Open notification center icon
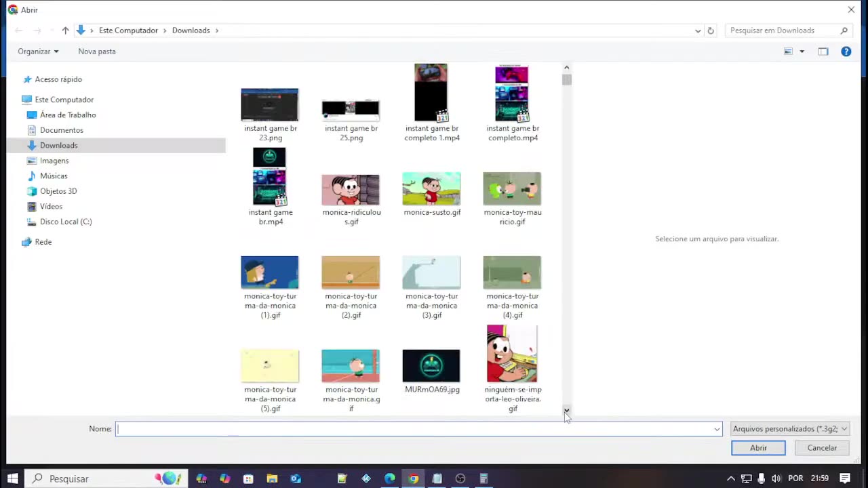 (x=845, y=479)
